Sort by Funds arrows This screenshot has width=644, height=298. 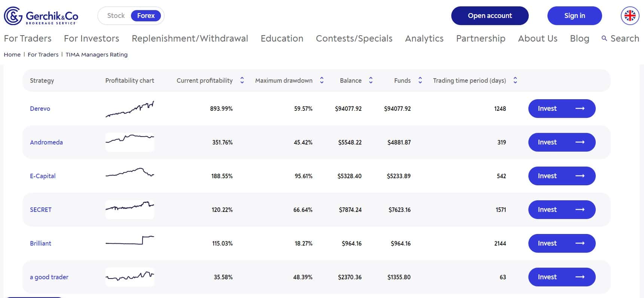pos(420,80)
